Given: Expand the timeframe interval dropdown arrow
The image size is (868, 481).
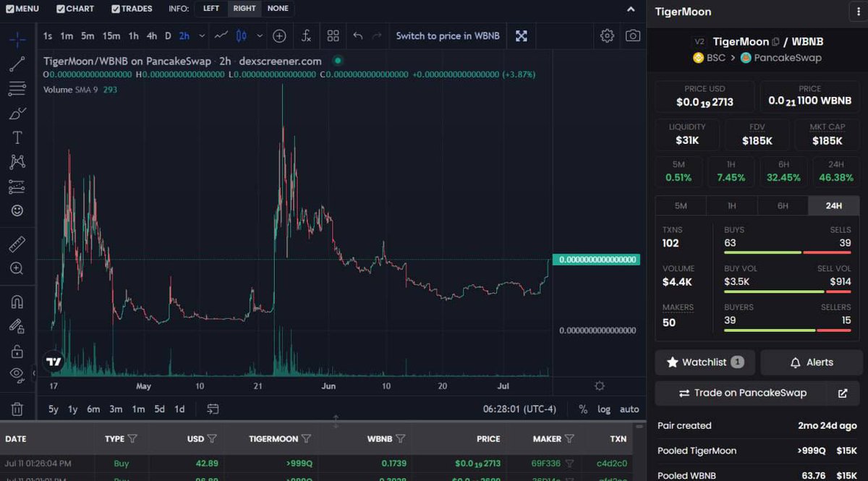Looking at the screenshot, I should point(202,36).
